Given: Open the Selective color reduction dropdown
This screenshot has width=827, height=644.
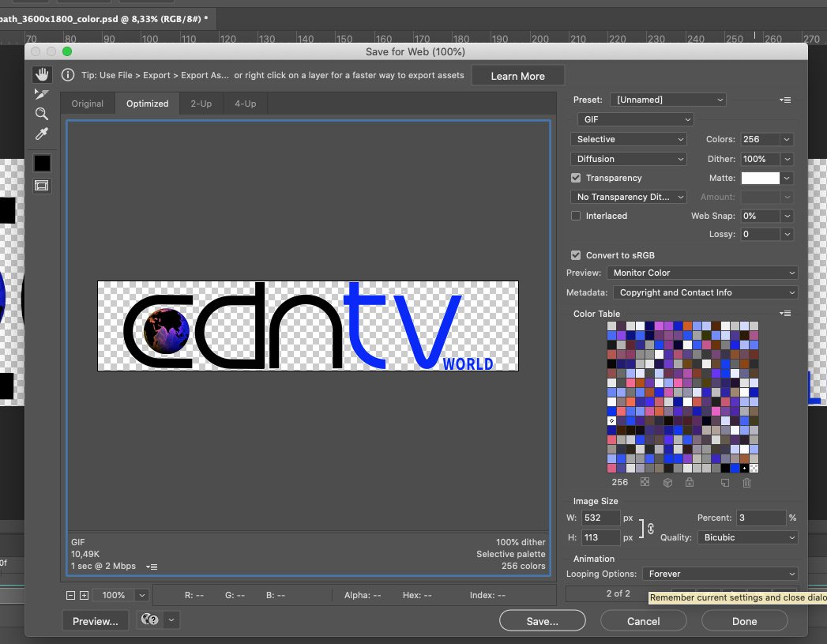Looking at the screenshot, I should point(629,139).
